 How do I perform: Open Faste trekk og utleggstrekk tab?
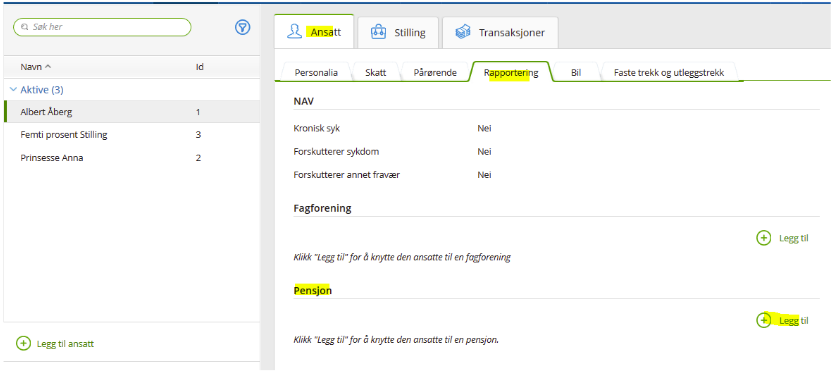(669, 73)
